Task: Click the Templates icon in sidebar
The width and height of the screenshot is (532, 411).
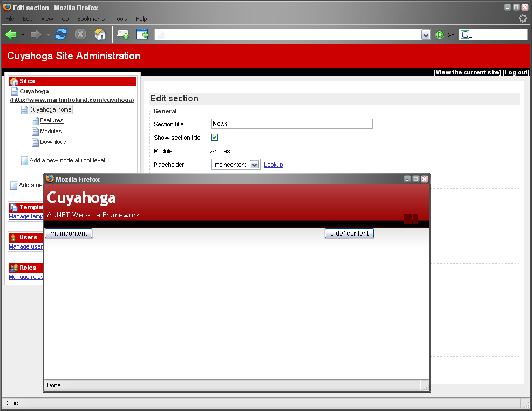Action: point(14,208)
